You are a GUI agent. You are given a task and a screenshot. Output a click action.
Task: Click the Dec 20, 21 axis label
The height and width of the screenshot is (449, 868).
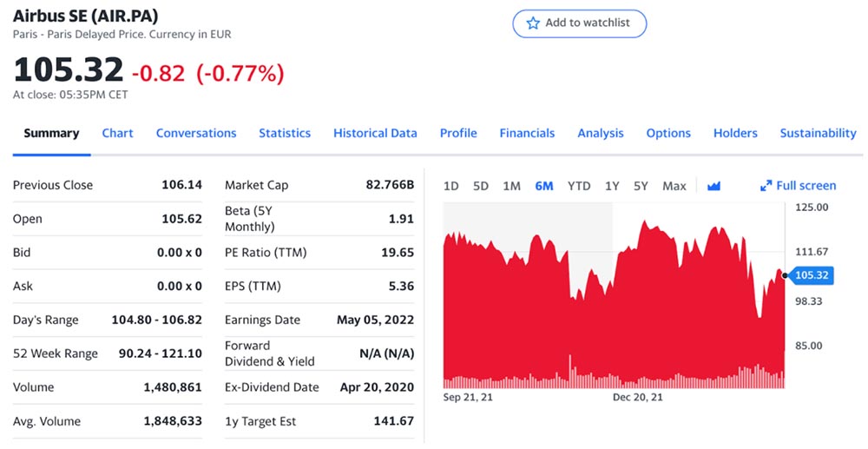tap(638, 398)
